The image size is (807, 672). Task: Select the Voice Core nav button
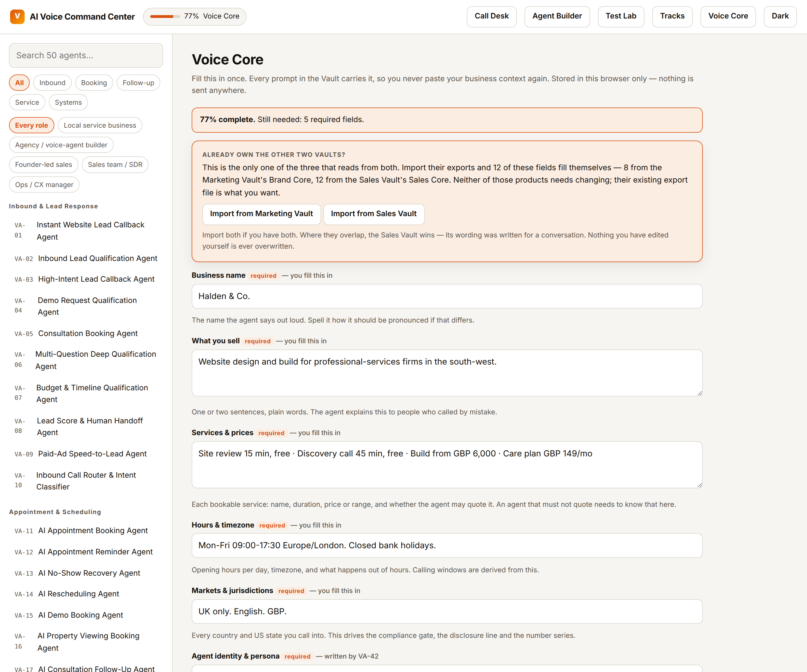[728, 17]
